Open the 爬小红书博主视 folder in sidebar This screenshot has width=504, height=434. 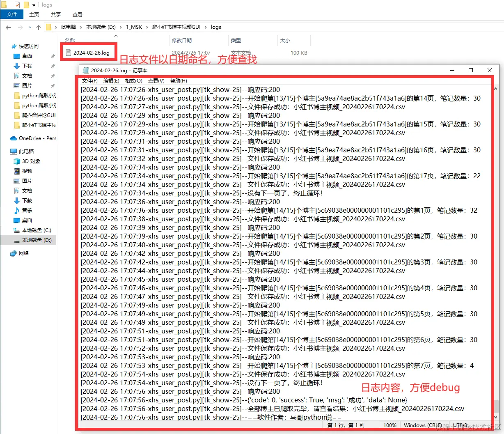[35, 125]
